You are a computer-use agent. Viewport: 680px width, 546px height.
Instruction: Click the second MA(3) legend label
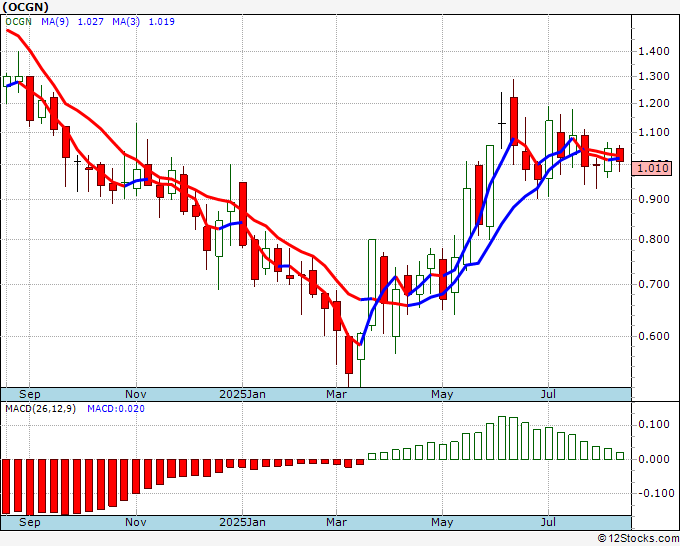[126, 21]
